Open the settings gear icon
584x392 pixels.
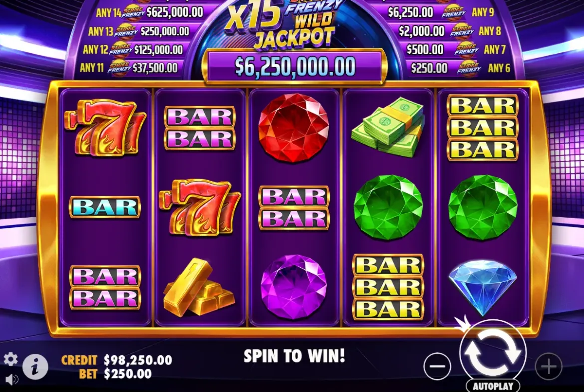point(11,359)
